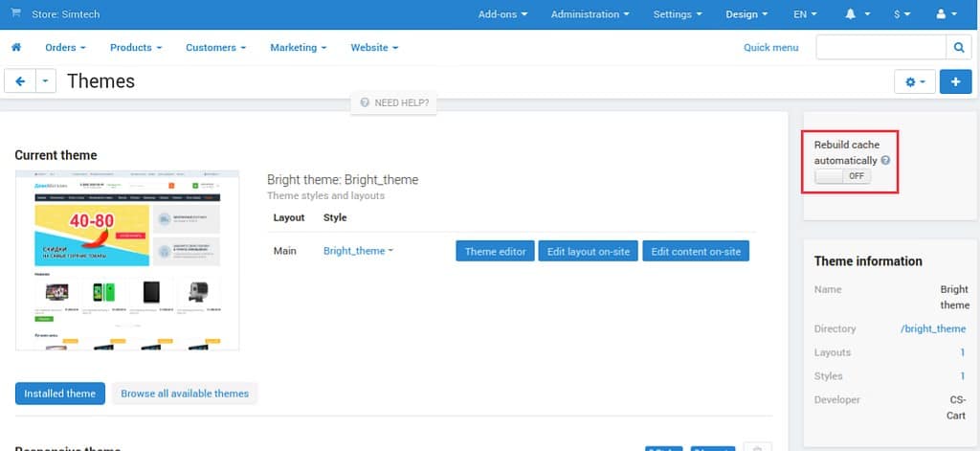
Task: Click Edit layout on-site button
Action: pyautogui.click(x=589, y=252)
